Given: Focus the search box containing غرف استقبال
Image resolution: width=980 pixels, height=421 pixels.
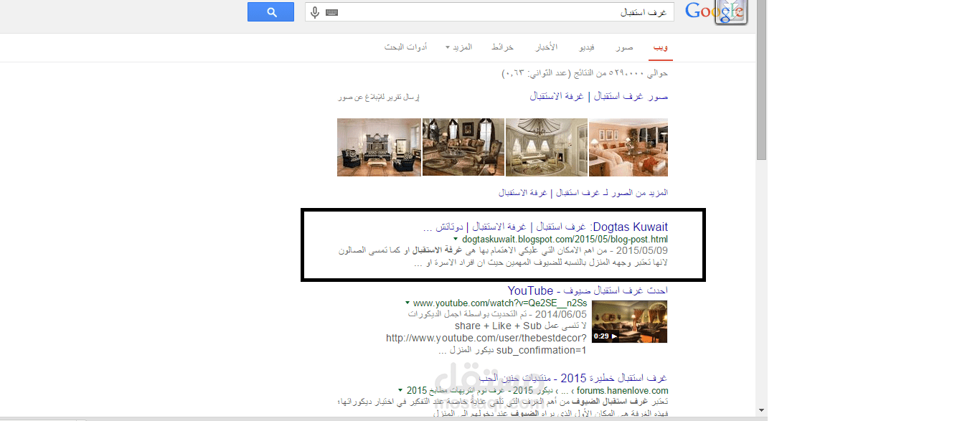Looking at the screenshot, I should [489, 12].
